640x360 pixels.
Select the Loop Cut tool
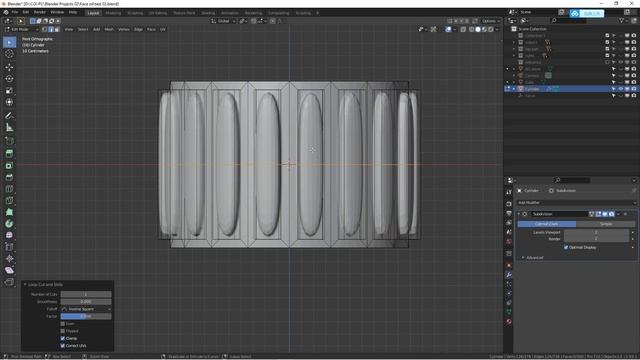pos(9,189)
